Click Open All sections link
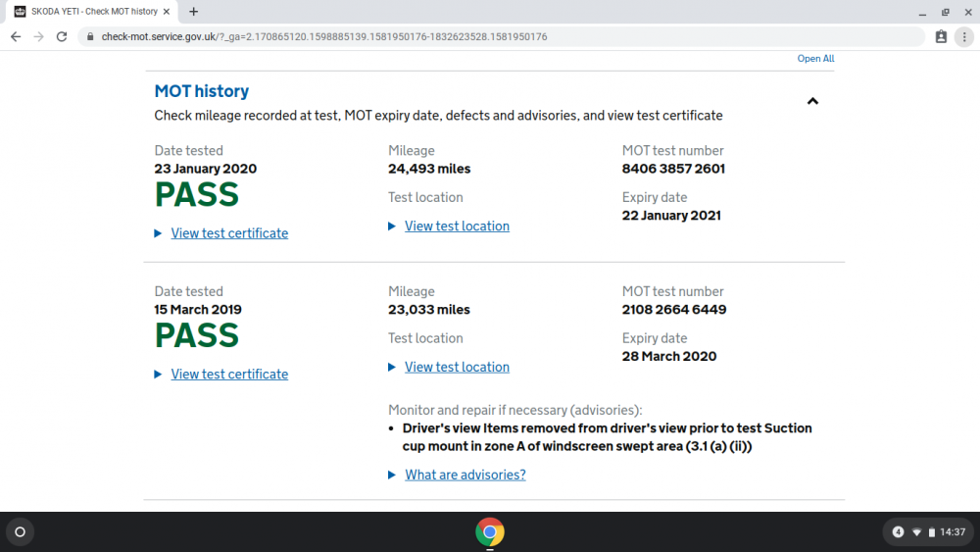 [x=815, y=58]
